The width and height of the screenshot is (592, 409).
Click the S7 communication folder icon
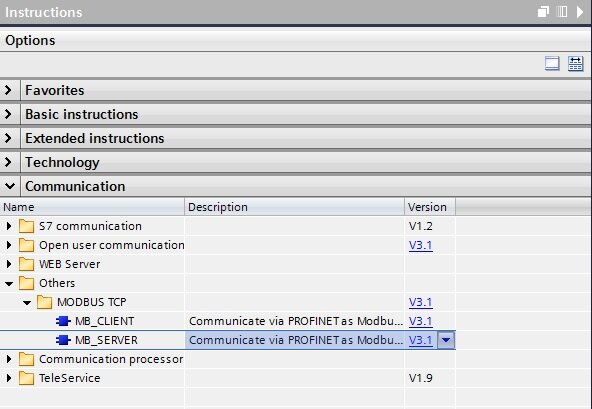point(26,226)
